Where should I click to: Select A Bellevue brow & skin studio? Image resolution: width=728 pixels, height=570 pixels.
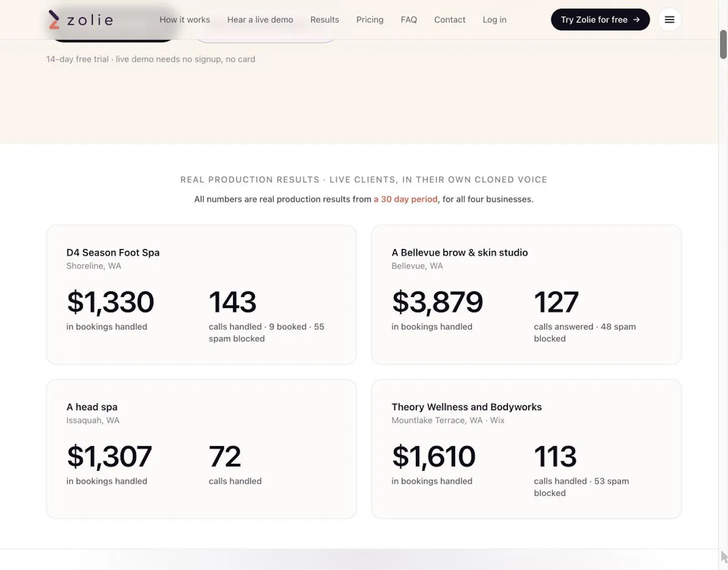click(460, 253)
